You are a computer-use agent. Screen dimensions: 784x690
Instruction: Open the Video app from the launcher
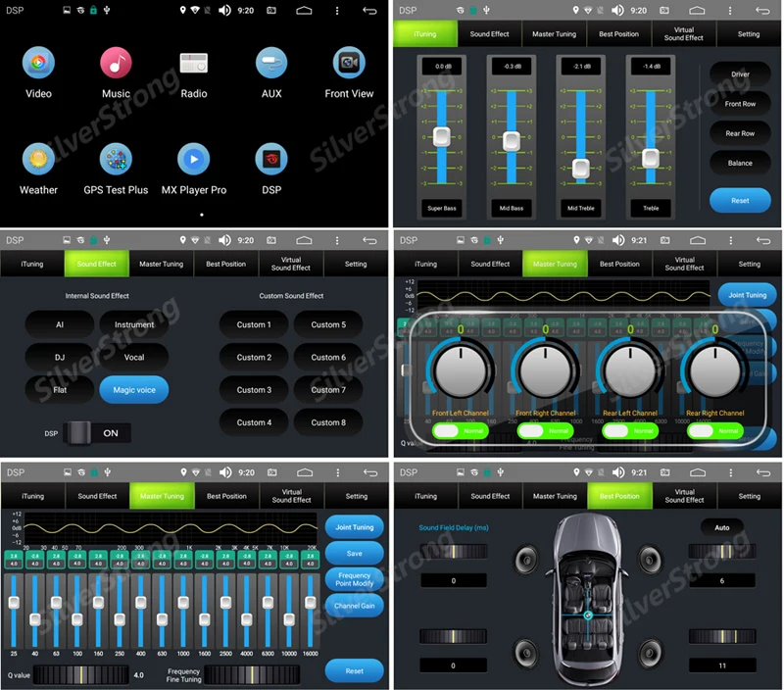[x=38, y=63]
